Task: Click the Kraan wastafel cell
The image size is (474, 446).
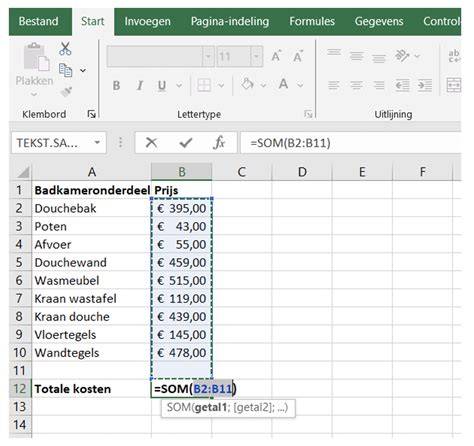Action: click(x=92, y=299)
